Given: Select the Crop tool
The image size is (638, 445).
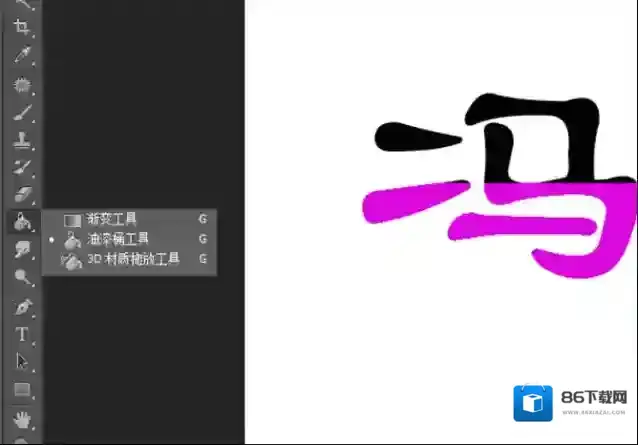Looking at the screenshot, I should [x=22, y=27].
